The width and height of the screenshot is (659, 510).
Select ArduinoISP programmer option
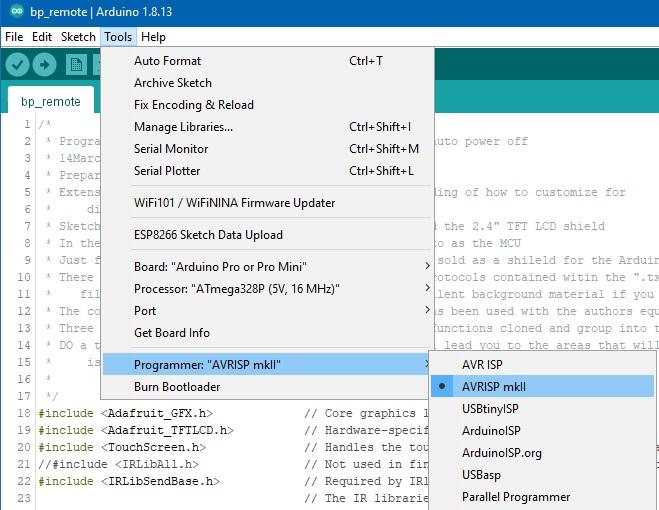543,431
